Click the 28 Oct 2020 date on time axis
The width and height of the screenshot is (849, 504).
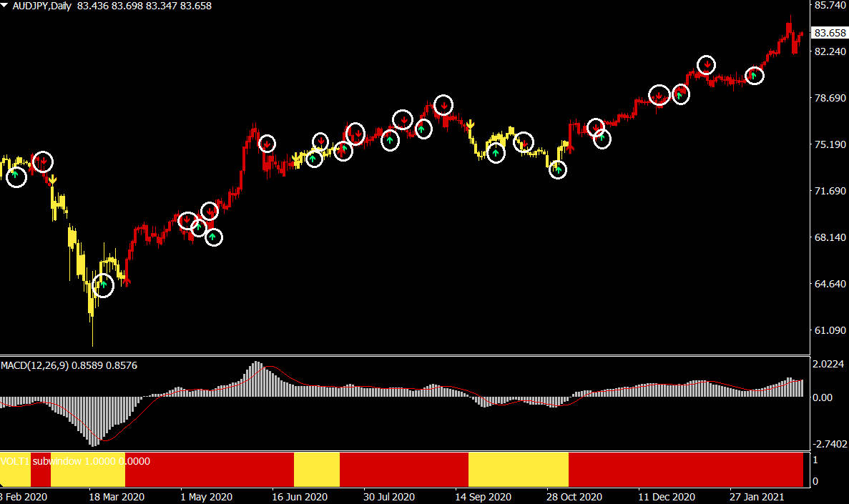click(x=574, y=497)
